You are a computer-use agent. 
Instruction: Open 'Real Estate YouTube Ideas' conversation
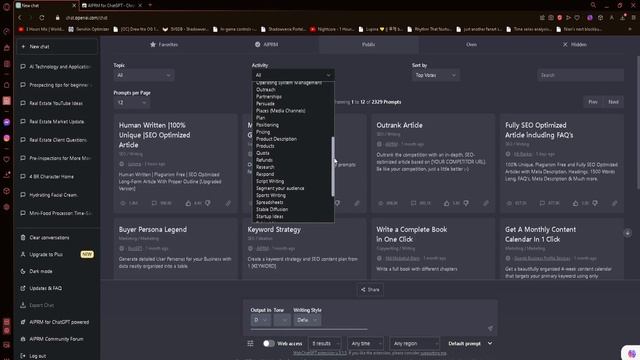[x=57, y=103]
